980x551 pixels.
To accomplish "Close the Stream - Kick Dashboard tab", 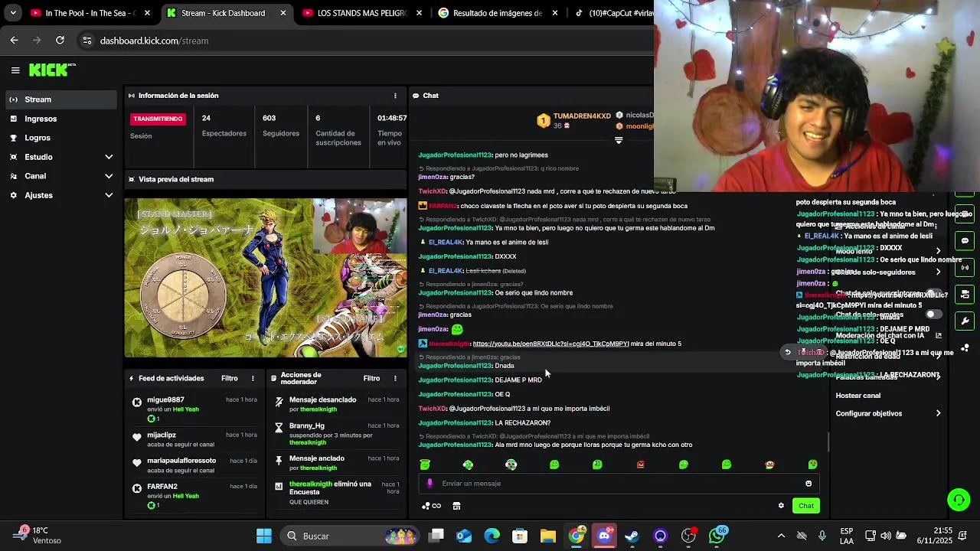I will [x=283, y=13].
